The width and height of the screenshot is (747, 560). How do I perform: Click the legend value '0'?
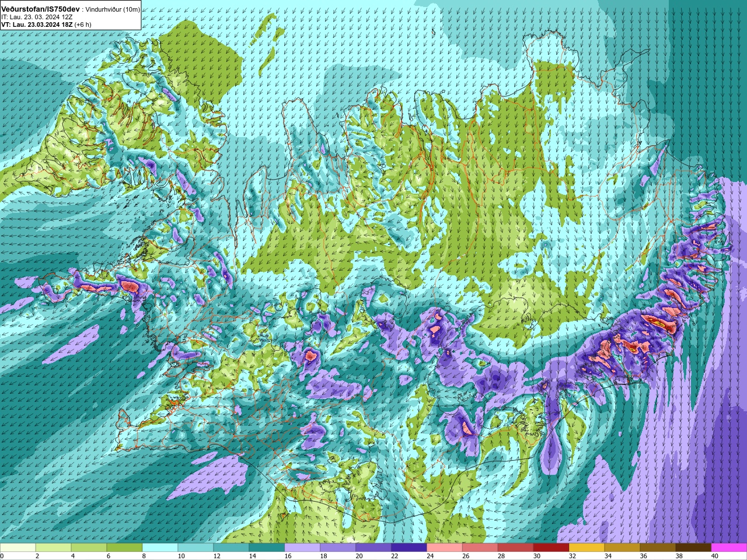2,556
